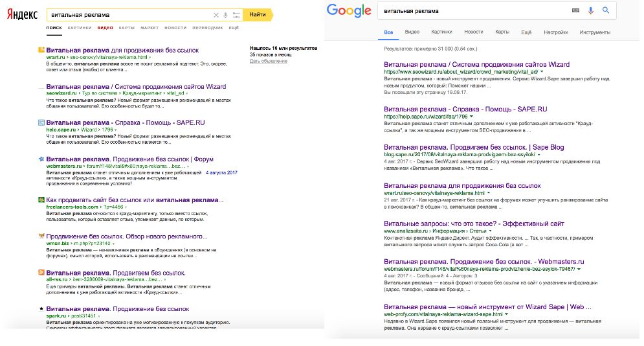This screenshot has width=644, height=346.
Task: Switch to Google Видео tab
Action: [x=412, y=32]
